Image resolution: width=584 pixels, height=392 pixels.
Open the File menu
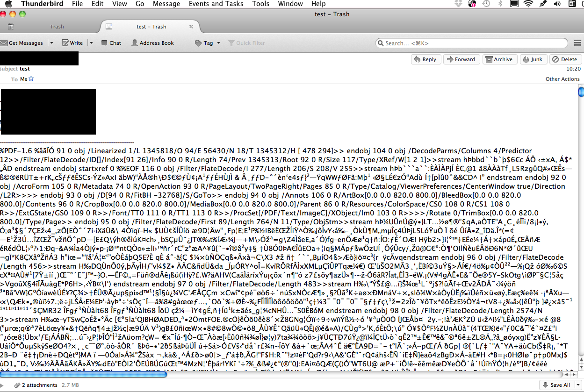pyautogui.click(x=78, y=4)
